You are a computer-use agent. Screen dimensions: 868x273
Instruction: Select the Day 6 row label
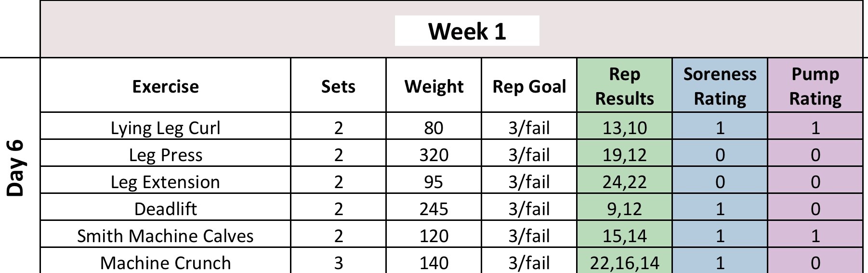16,168
